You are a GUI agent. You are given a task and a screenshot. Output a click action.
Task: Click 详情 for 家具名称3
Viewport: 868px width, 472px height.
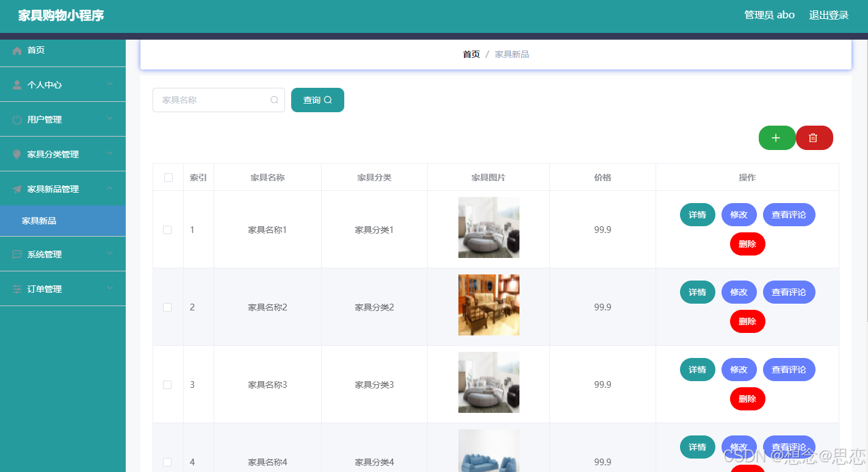[x=698, y=370]
